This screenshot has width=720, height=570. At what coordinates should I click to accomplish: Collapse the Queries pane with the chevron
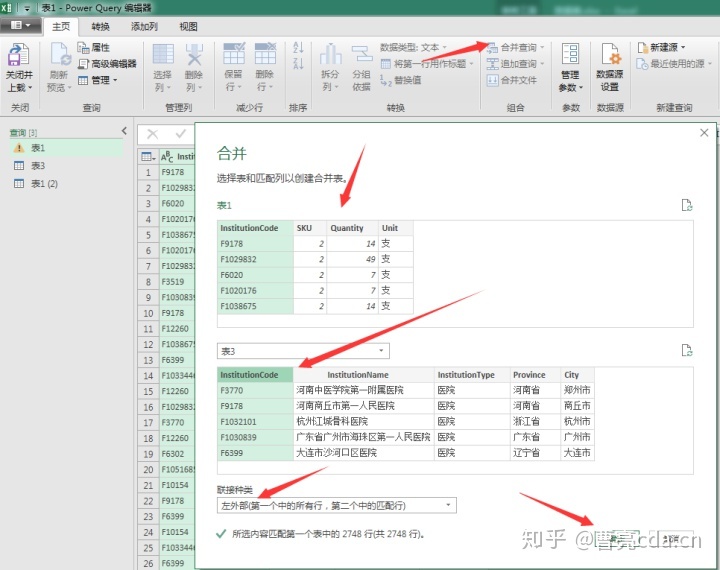pos(124,131)
